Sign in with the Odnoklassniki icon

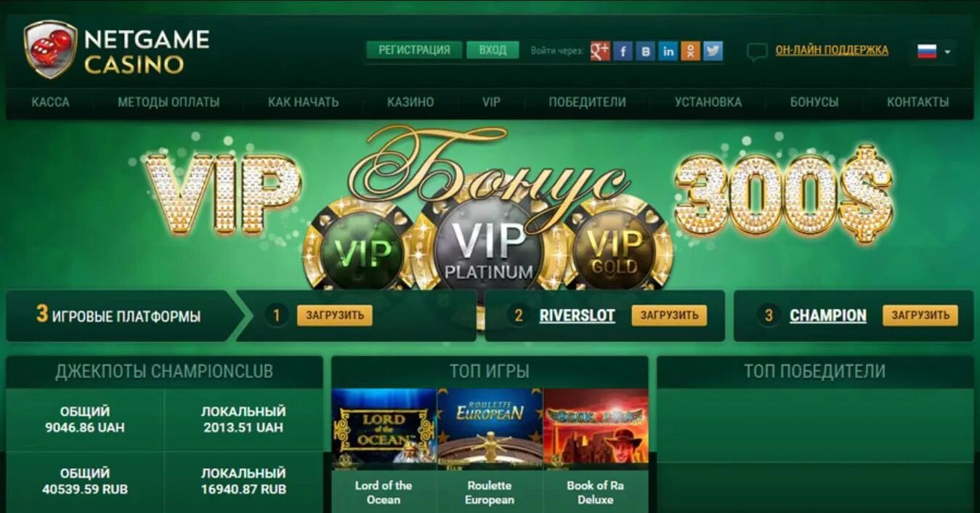point(690,51)
